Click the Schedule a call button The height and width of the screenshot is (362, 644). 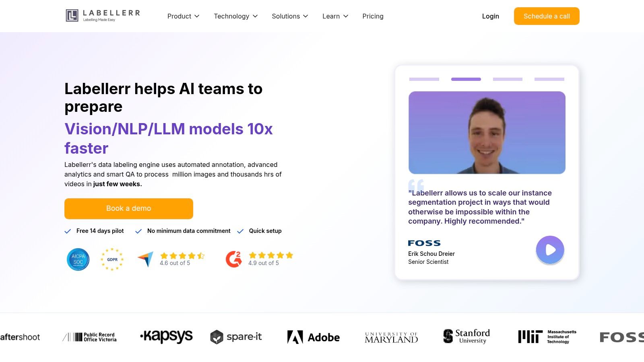pyautogui.click(x=547, y=16)
